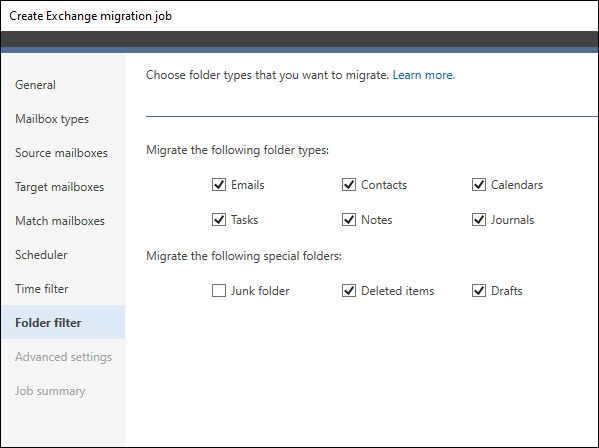Toggle the Drafts special folder checkbox
599x448 pixels.
pos(479,291)
